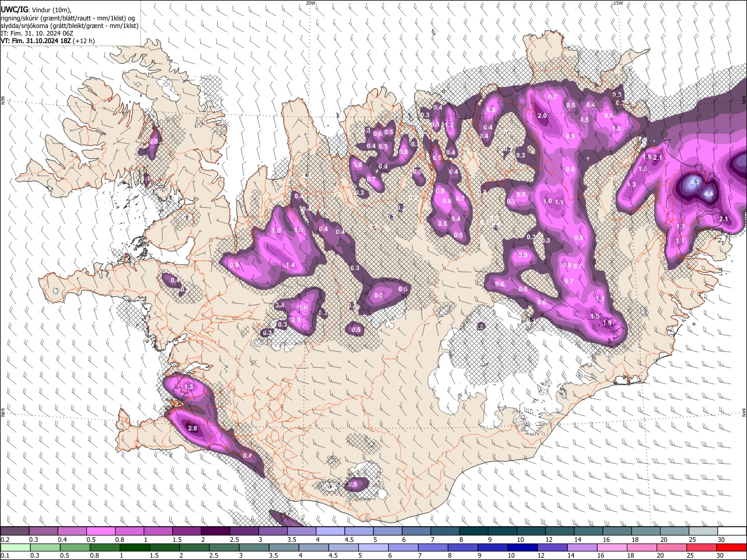The height and width of the screenshot is (560, 747).
Task: Click the 2.0 precipitation value on the map
Action: 542,116
